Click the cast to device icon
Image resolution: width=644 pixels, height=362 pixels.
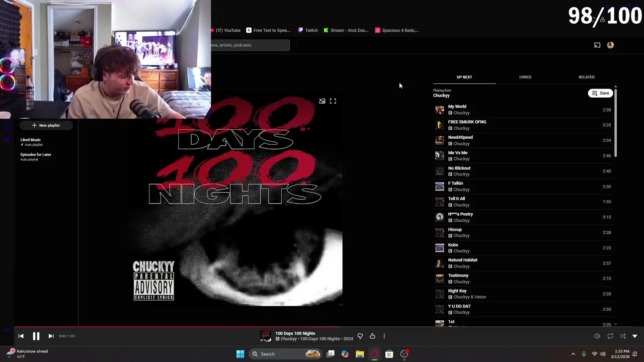[597, 45]
